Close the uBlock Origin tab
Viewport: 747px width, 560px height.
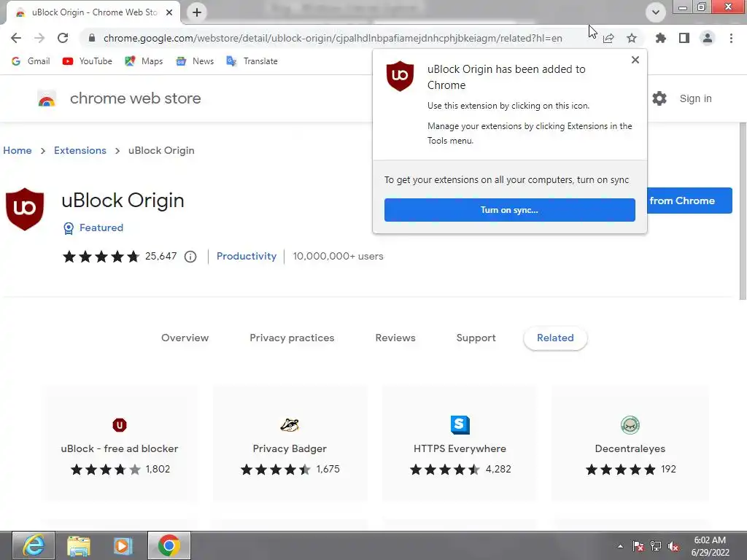tap(169, 12)
